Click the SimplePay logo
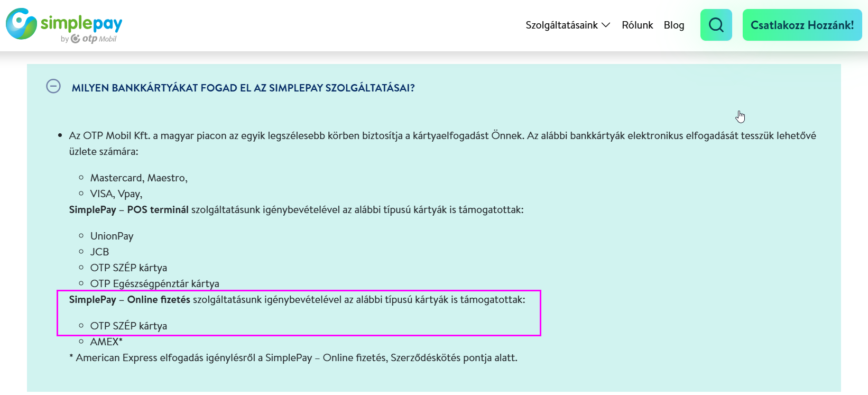 [x=64, y=25]
